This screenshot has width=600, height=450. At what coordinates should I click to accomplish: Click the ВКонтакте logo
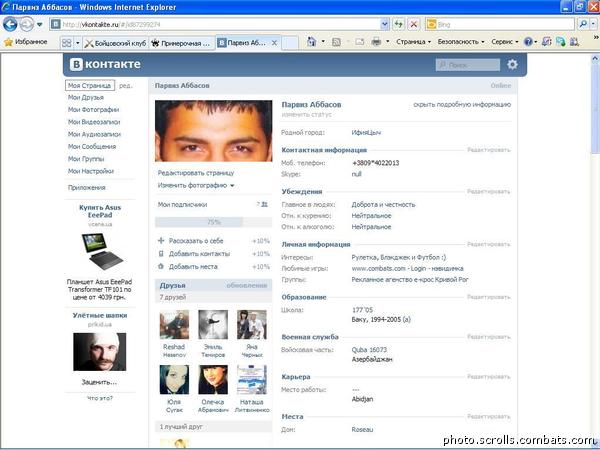pos(105,64)
